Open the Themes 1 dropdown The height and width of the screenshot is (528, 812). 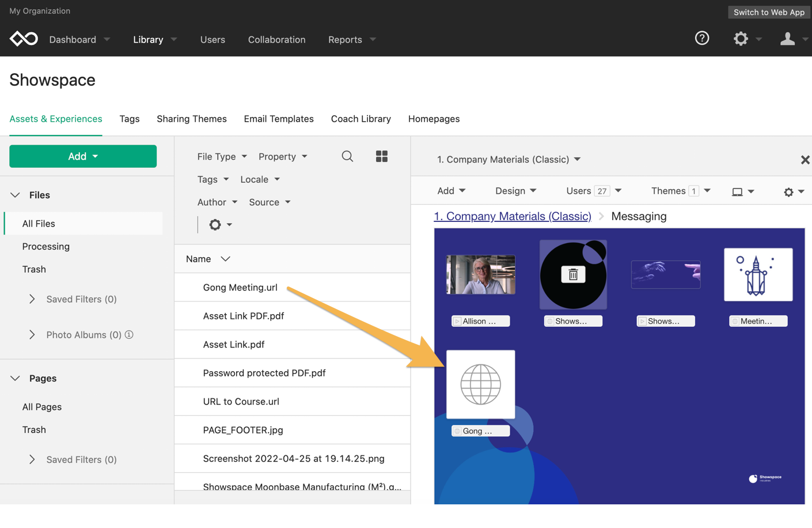[681, 191]
